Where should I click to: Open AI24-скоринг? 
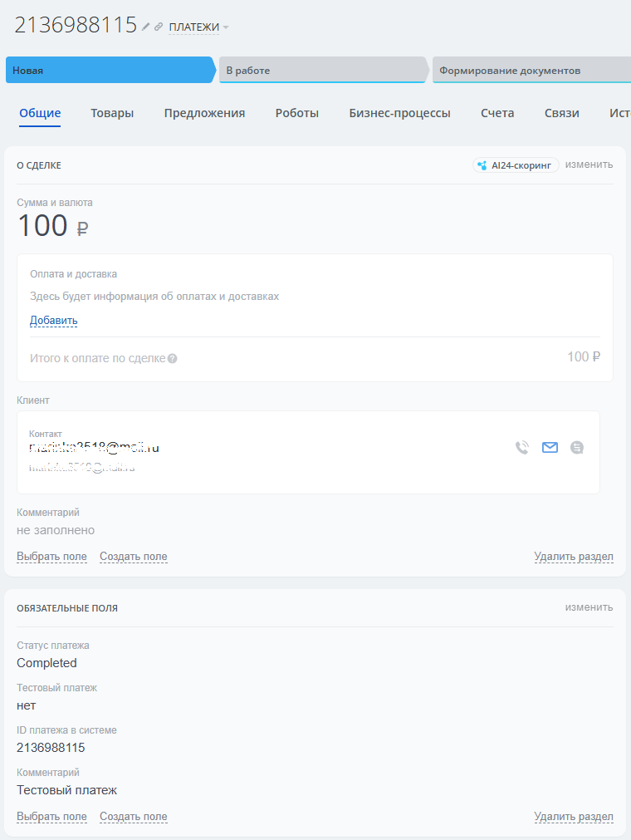(x=516, y=165)
